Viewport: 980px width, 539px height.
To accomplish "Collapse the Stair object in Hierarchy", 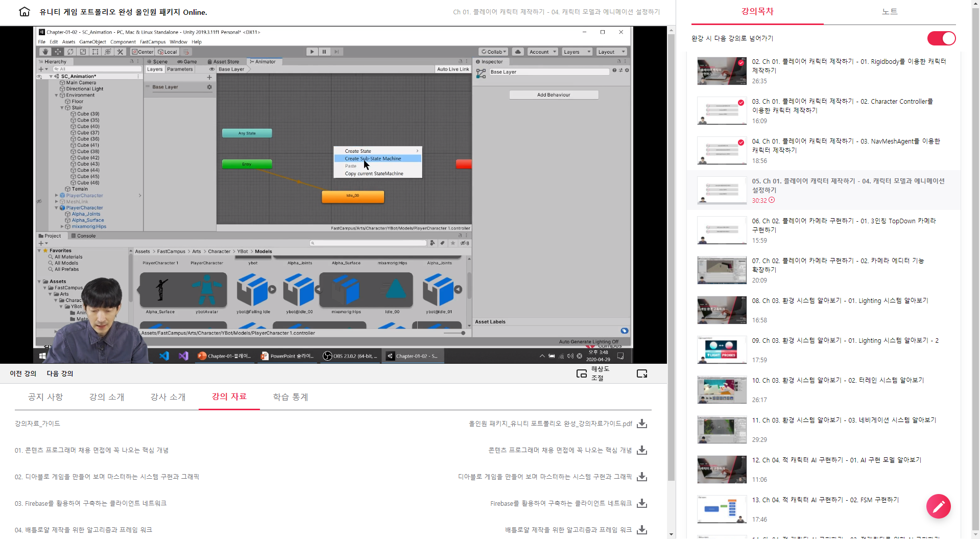I will 62,108.
